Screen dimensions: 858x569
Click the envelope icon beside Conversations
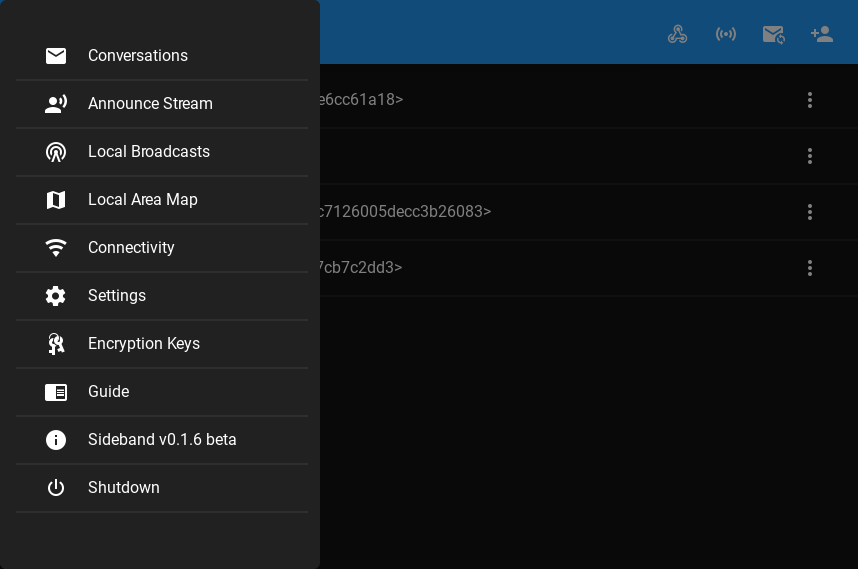pos(56,56)
